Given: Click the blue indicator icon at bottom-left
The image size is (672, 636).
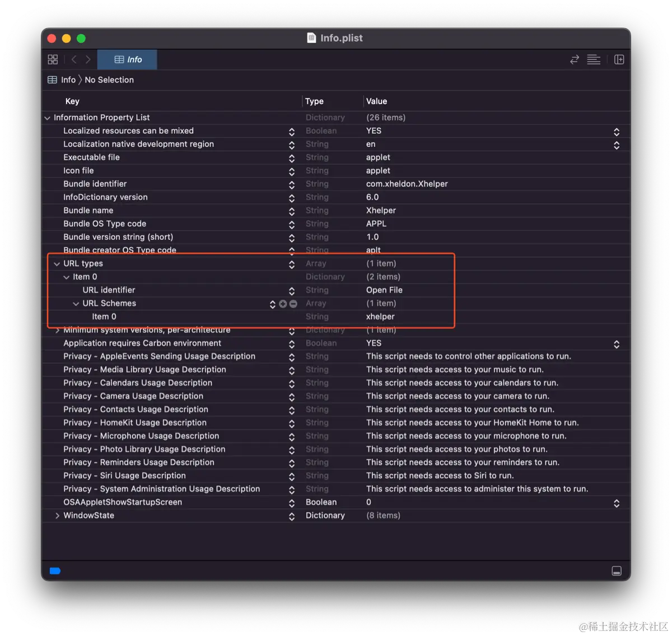Looking at the screenshot, I should 54,570.
